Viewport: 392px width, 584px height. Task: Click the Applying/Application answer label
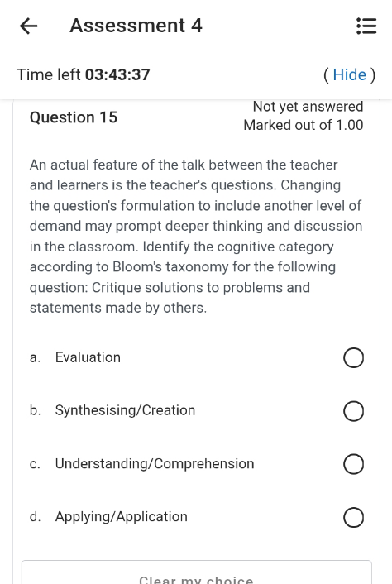[x=122, y=517]
